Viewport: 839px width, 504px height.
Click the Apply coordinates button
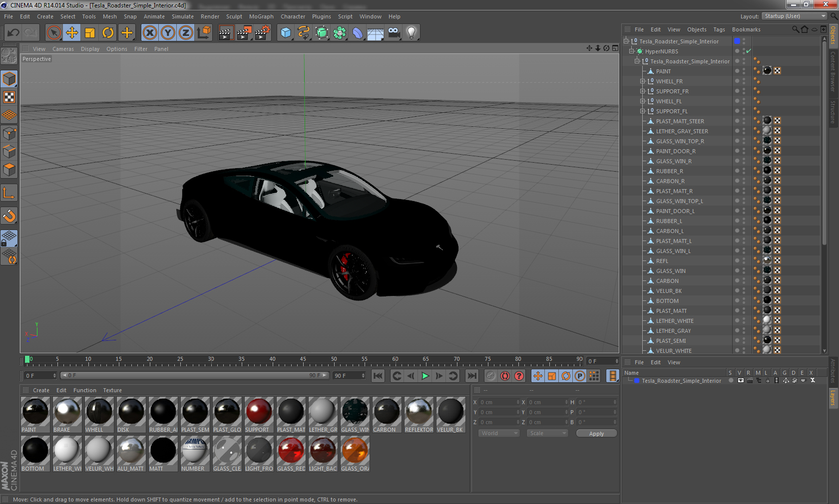[x=596, y=434]
